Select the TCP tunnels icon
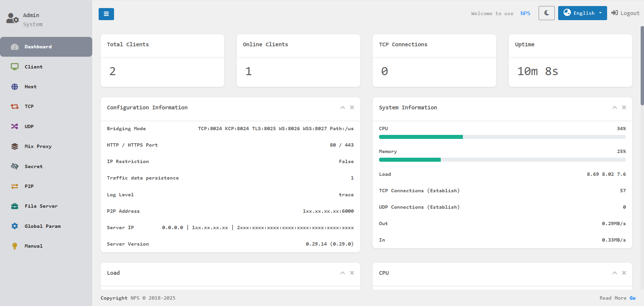 (14, 106)
